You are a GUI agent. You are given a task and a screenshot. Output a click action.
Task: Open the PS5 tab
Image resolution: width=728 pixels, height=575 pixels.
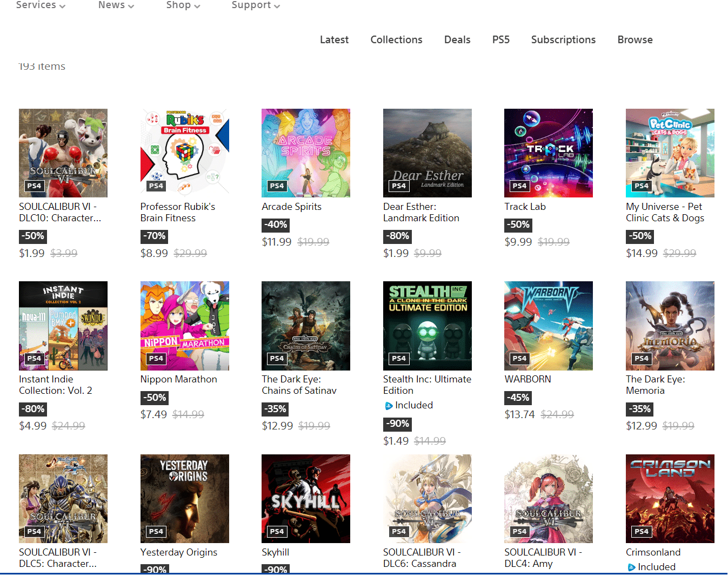(500, 39)
